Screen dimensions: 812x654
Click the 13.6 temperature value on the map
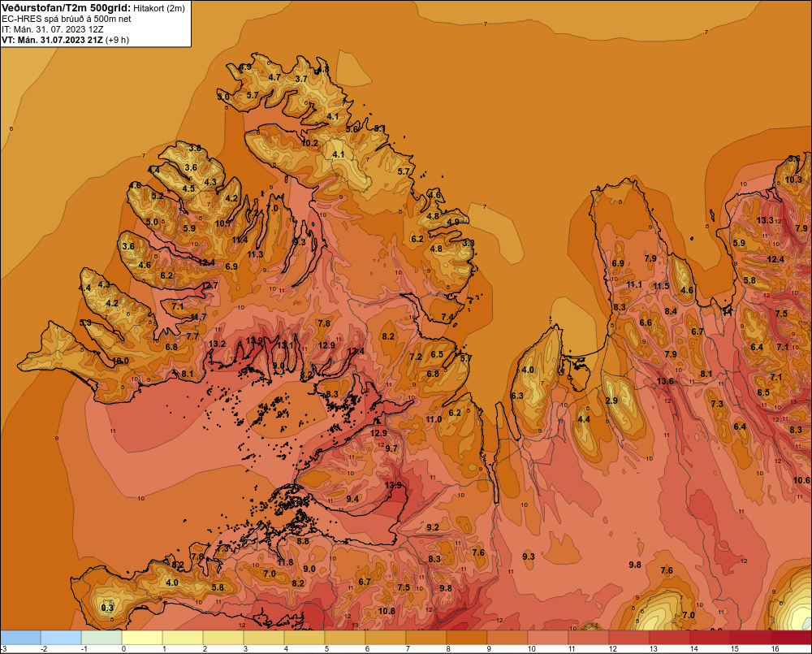666,381
